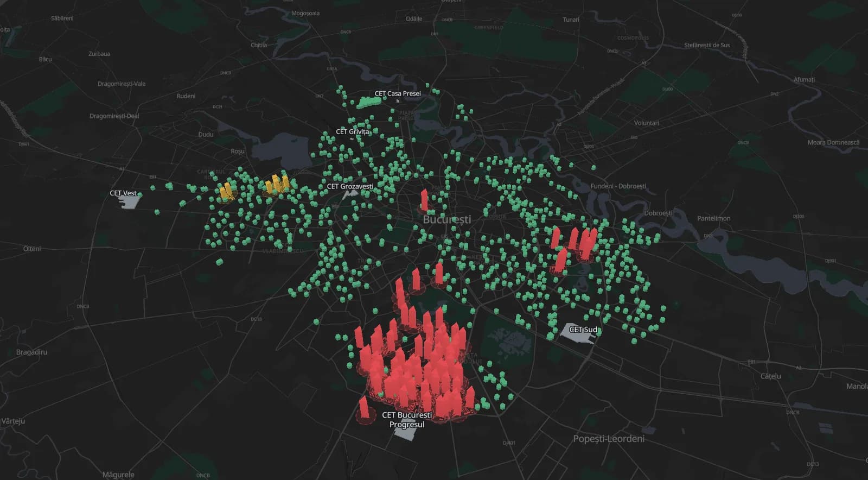Select the green bar cluster beside CET Casa Presei
Screen dimensions: 868x480
pos(369,102)
